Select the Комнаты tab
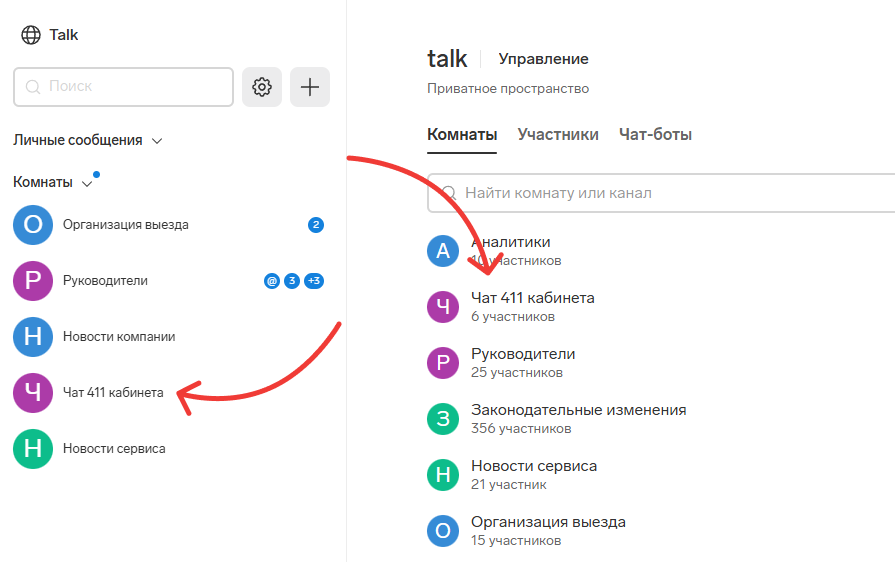 point(462,134)
